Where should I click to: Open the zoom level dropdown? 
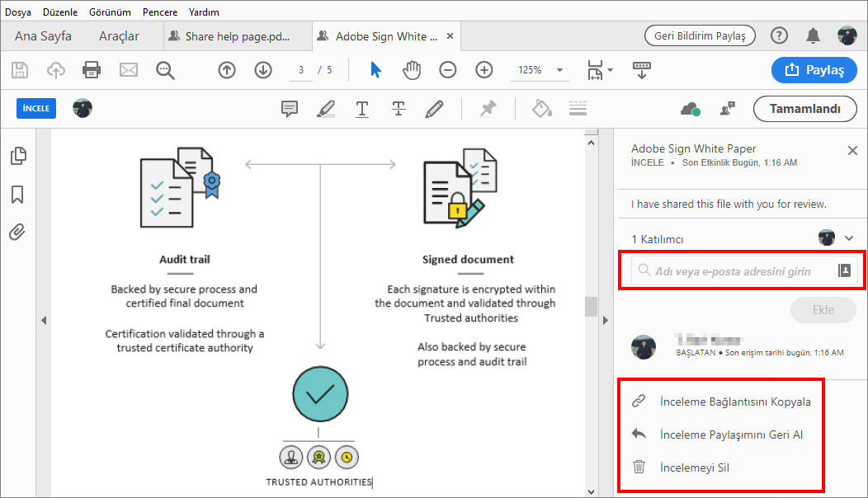pos(559,70)
